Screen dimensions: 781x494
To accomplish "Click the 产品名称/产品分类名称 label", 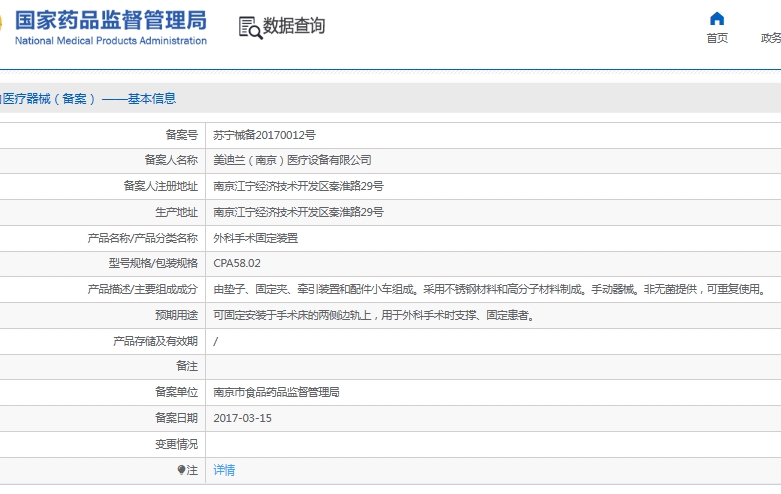I will (142, 238).
